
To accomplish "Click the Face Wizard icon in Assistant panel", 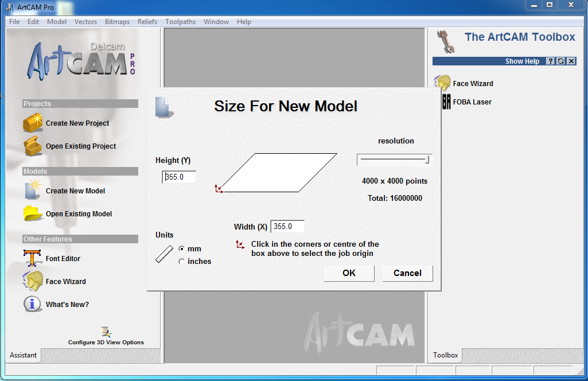I will point(33,282).
